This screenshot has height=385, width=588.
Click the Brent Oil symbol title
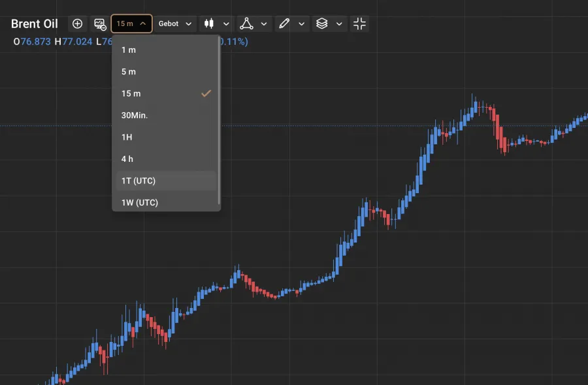34,23
